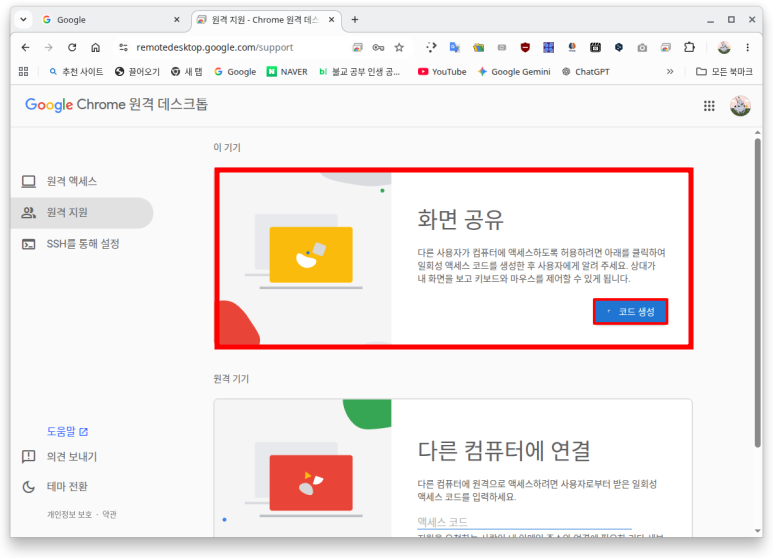Close the 원격 지원 tab

(331, 20)
